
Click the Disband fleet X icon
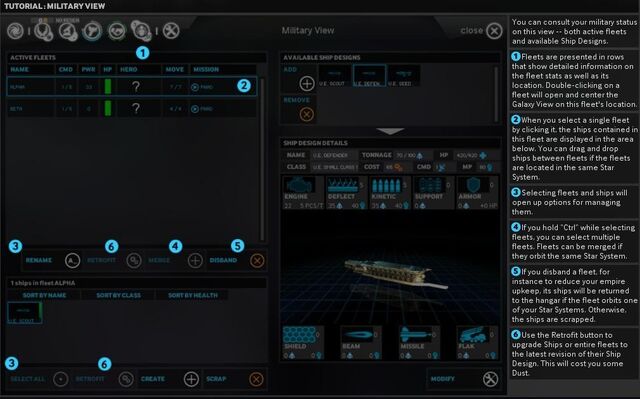pyautogui.click(x=257, y=260)
